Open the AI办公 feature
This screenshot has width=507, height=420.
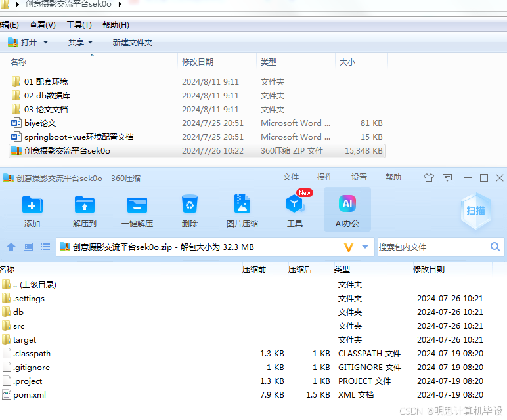(x=347, y=209)
